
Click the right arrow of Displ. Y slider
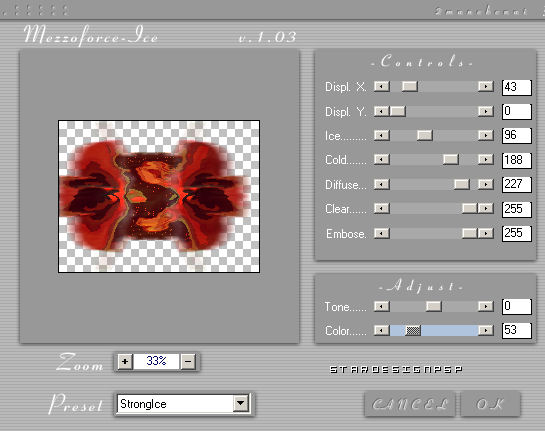(486, 111)
